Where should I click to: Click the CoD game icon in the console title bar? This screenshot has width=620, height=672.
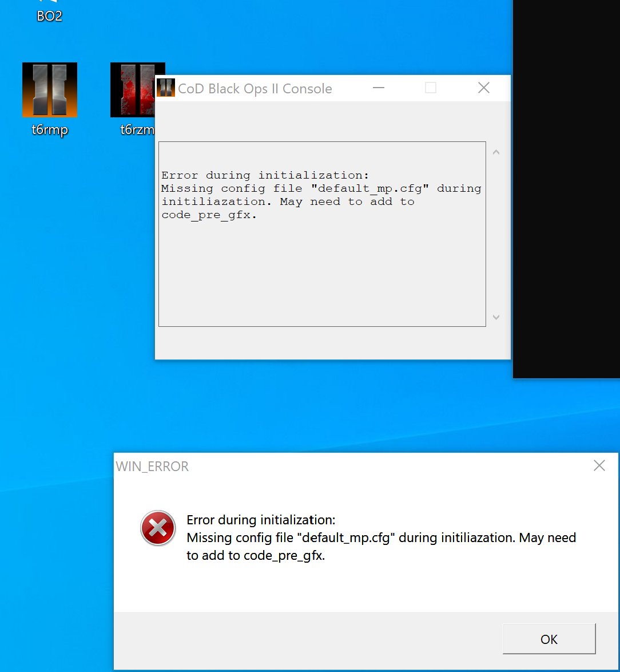point(165,88)
